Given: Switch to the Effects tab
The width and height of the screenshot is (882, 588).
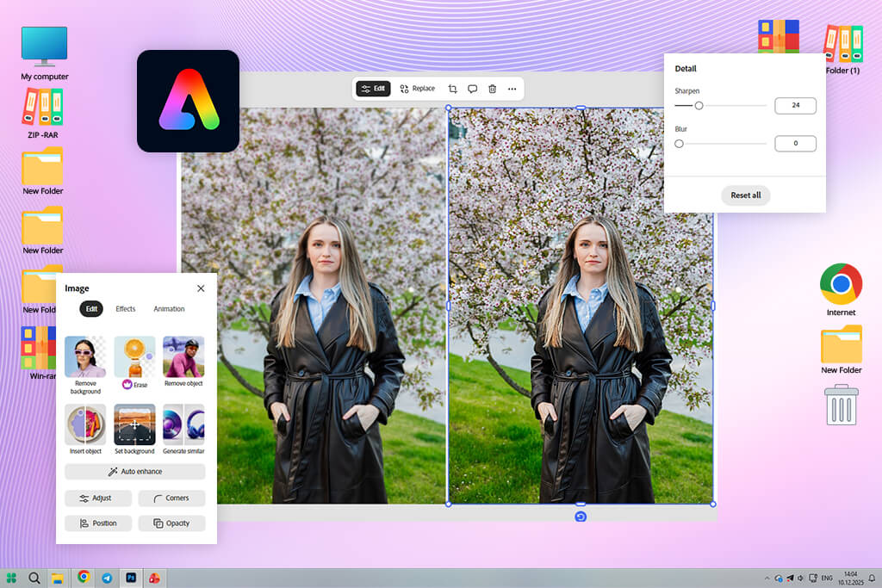Looking at the screenshot, I should pos(126,308).
